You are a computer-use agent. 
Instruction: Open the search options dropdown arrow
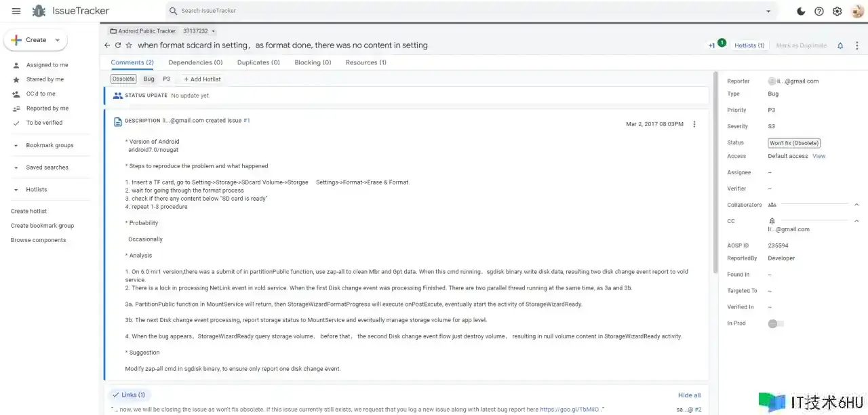tap(768, 11)
